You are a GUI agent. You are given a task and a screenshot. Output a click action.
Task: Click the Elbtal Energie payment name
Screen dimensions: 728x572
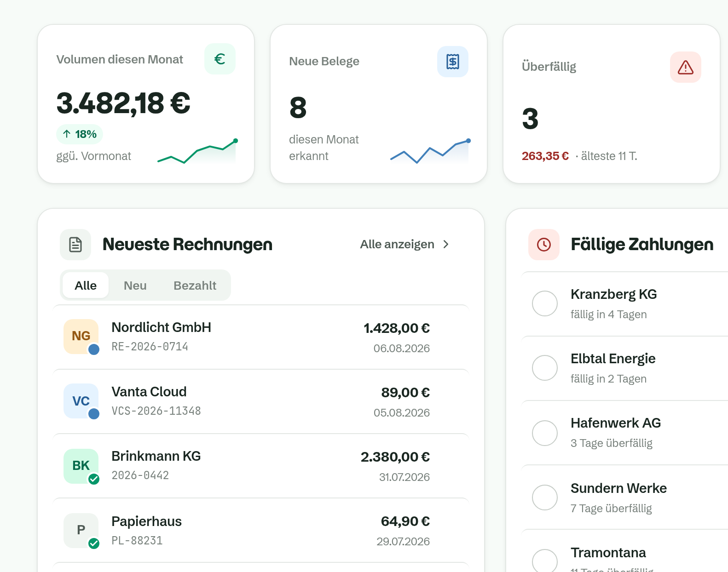click(x=613, y=359)
